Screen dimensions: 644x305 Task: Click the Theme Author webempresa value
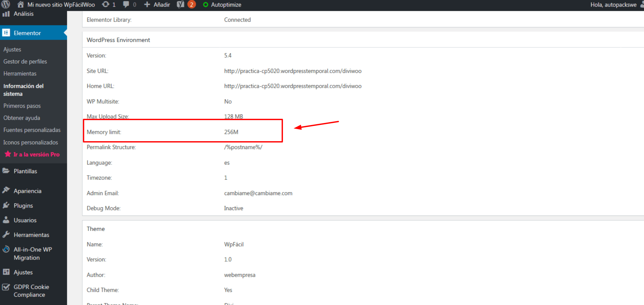point(240,275)
